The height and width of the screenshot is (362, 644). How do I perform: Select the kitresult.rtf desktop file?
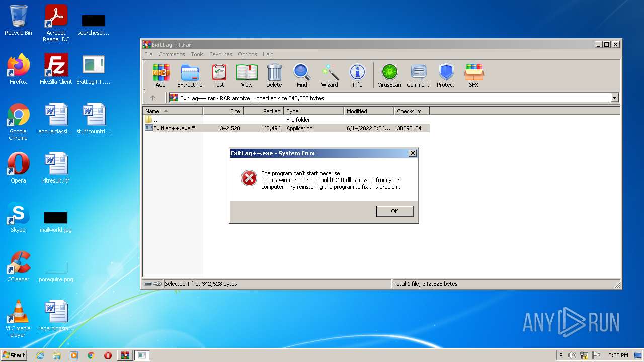pos(56,167)
